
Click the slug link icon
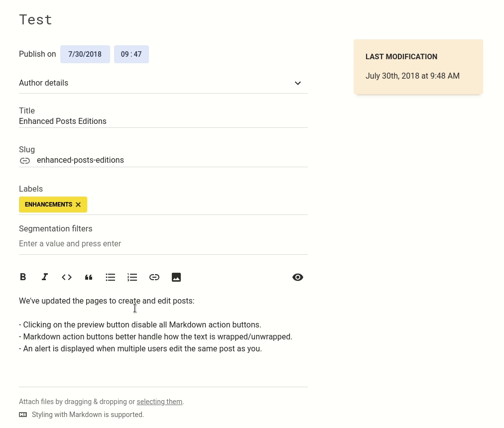[25, 161]
